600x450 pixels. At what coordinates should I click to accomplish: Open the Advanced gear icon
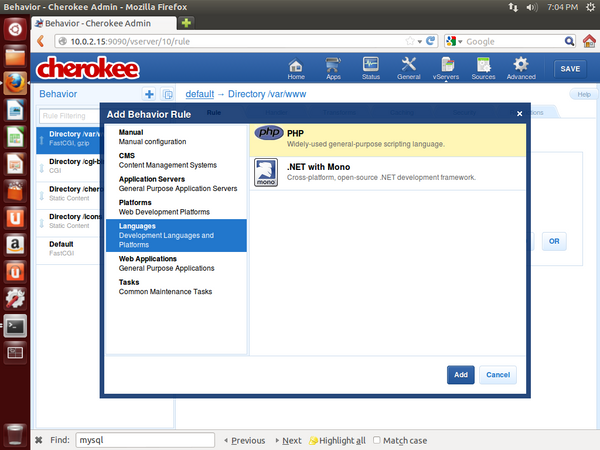point(521,68)
